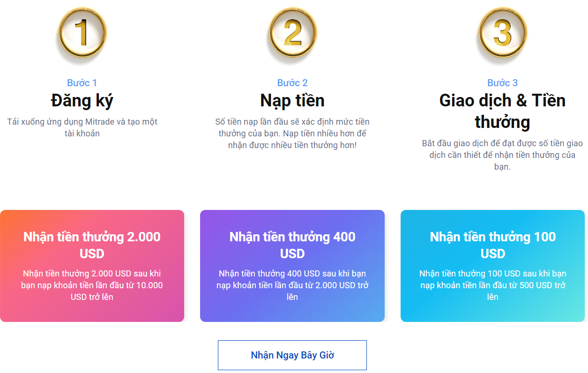
Task: Click the badge icon above Giao dịch & Tiền thưởng
Action: pos(502,32)
